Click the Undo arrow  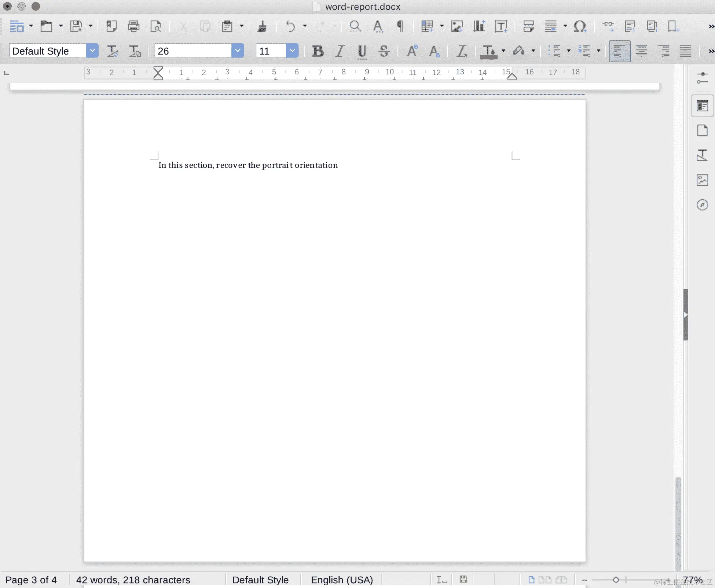[x=290, y=26]
